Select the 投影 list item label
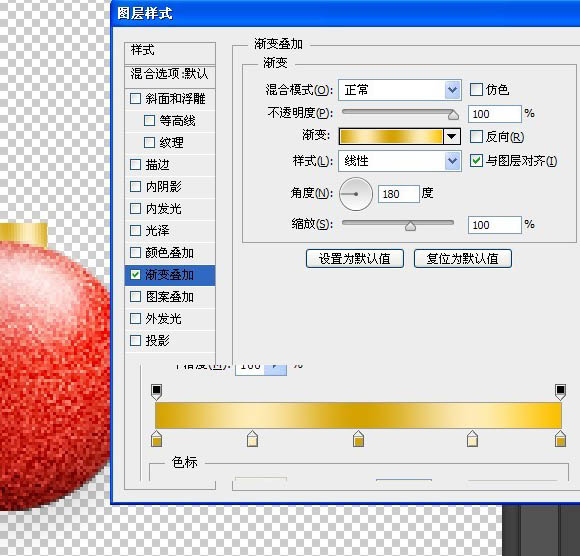 [x=157, y=340]
